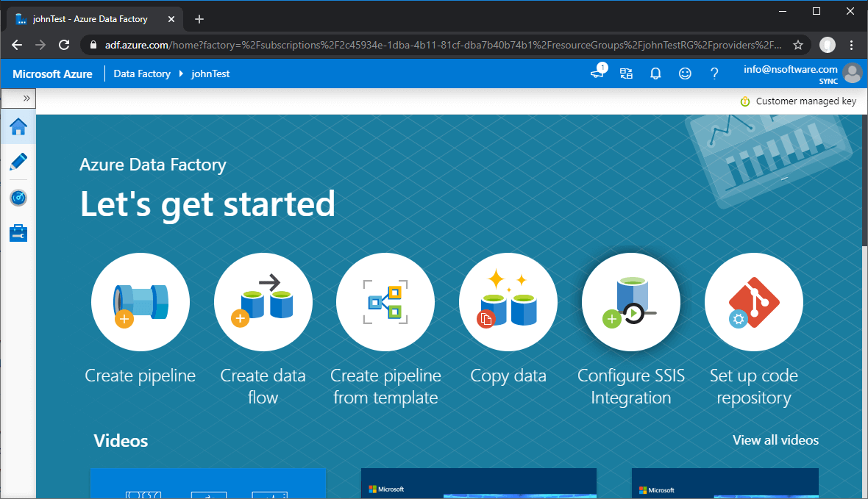Open the help question mark icon
Screen dimensions: 868x499
tap(714, 73)
